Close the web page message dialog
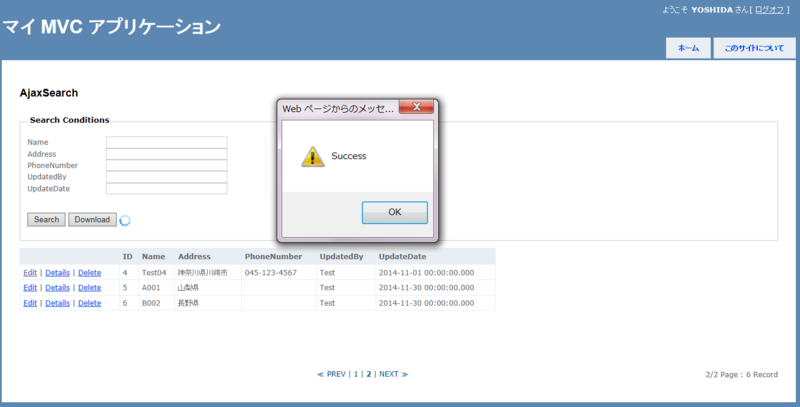The height and width of the screenshot is (407, 800). 416,107
